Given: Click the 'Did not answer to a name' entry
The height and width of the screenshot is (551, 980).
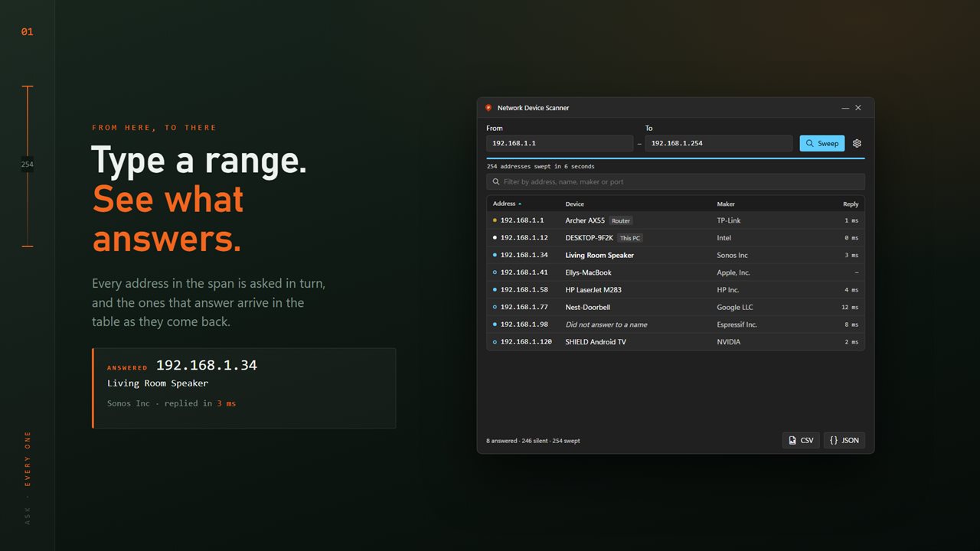Looking at the screenshot, I should [606, 324].
